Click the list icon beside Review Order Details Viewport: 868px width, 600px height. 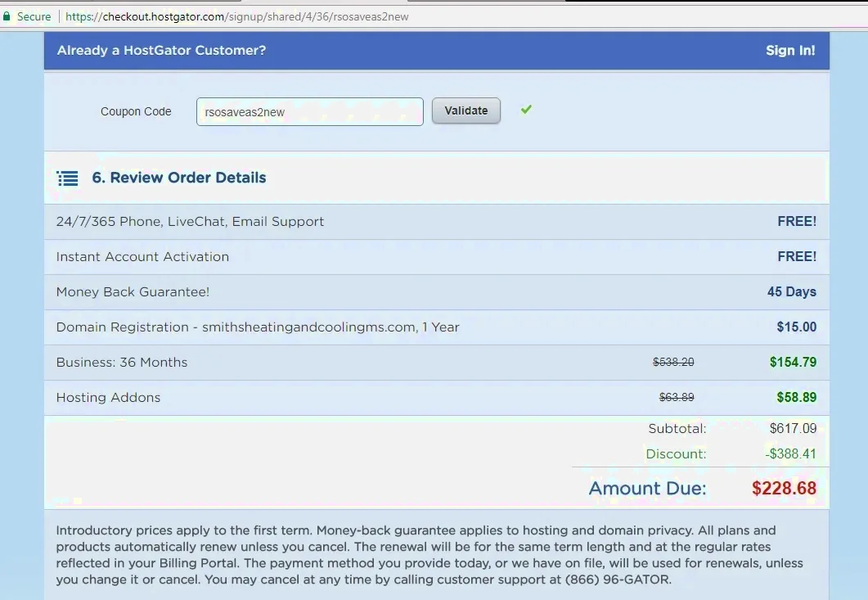tap(67, 178)
